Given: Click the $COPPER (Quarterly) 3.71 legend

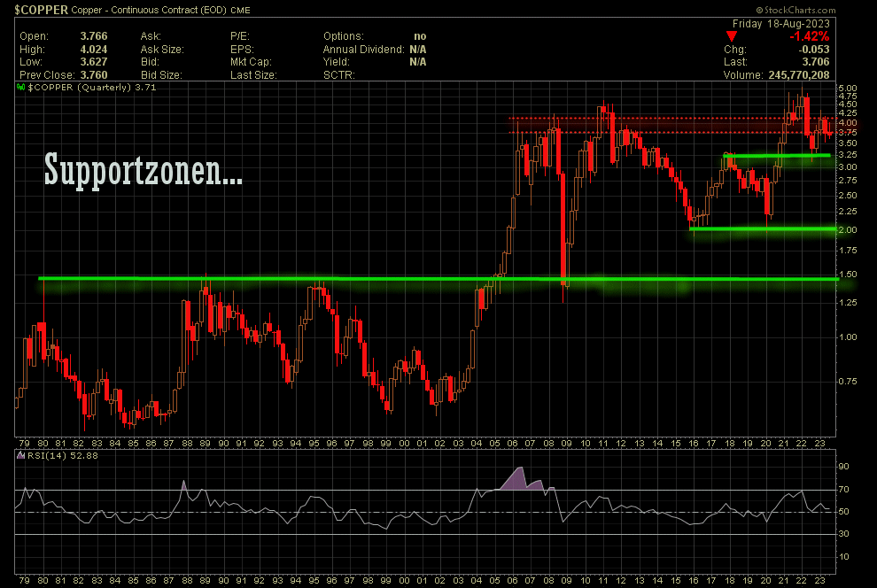Looking at the screenshot, I should point(92,87).
